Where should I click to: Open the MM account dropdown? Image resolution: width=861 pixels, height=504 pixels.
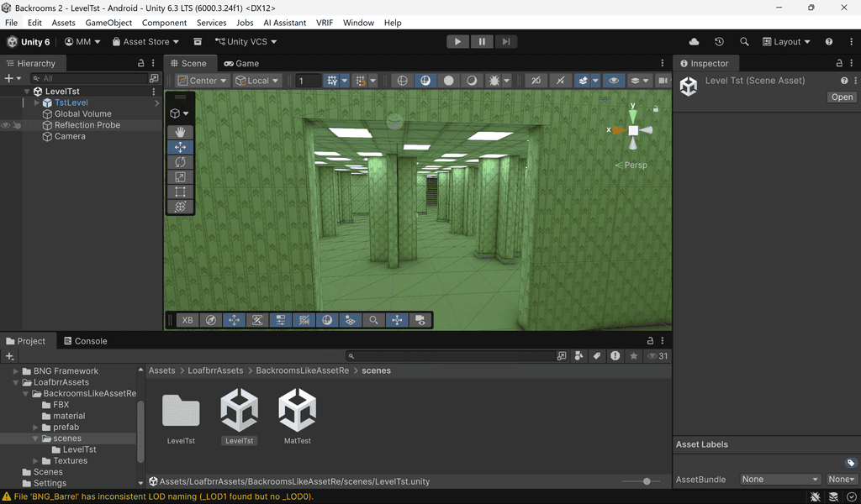click(x=82, y=42)
